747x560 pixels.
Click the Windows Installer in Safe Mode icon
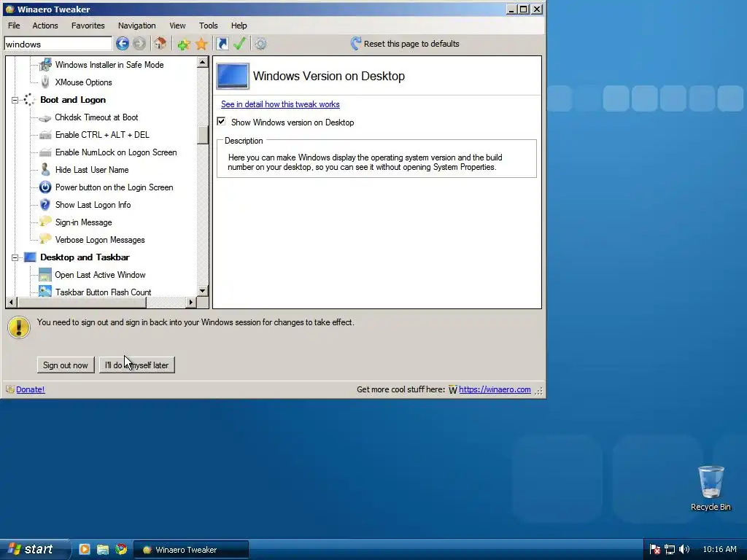tap(45, 65)
